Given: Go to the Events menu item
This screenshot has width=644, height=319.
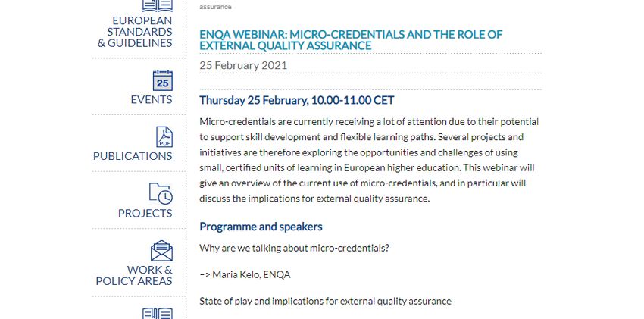Looking at the screenshot, I should pyautogui.click(x=152, y=99).
